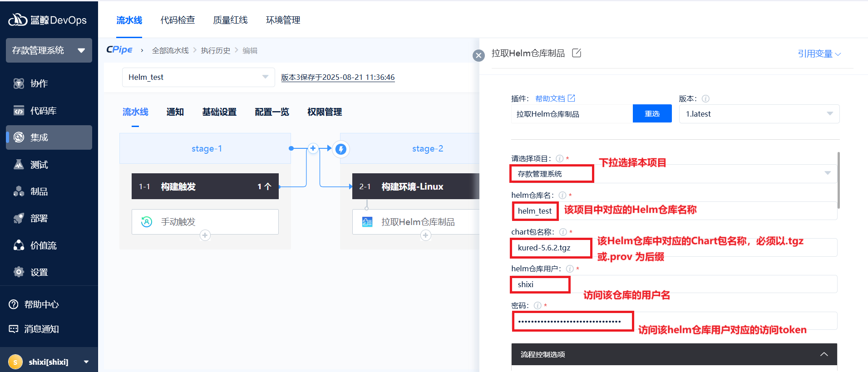Click plus icon below 手动触发 step

tap(205, 235)
